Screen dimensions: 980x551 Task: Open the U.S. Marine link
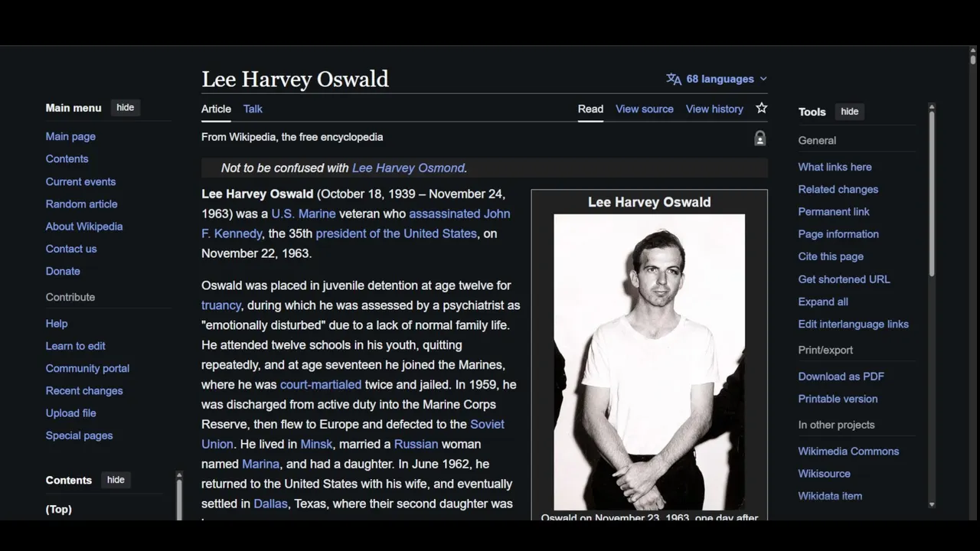click(303, 214)
